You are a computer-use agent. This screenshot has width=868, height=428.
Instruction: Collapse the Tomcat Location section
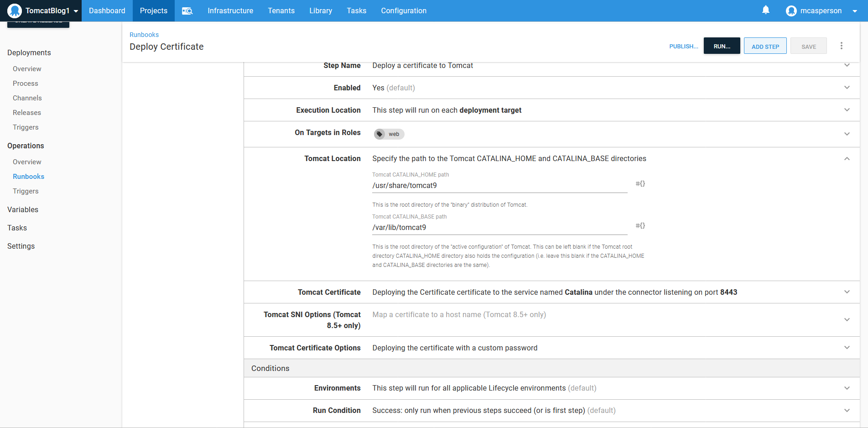click(x=847, y=159)
